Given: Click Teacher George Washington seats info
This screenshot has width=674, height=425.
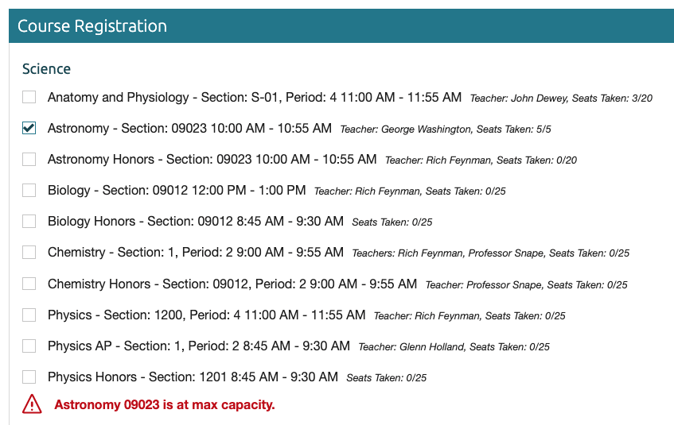Looking at the screenshot, I should tap(445, 129).
